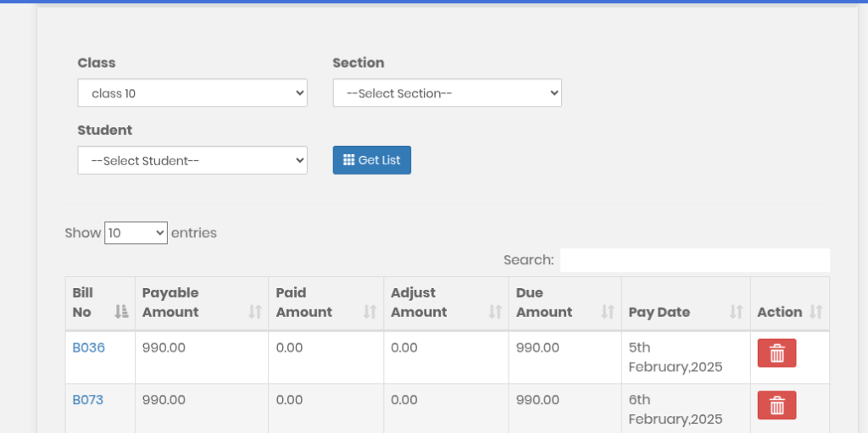Open bill B073 link
The height and width of the screenshot is (433, 868).
click(x=87, y=400)
